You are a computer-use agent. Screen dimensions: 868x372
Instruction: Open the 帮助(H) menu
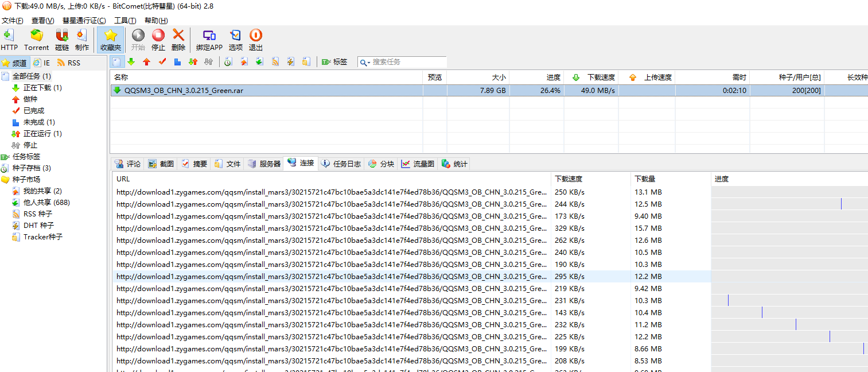point(156,21)
